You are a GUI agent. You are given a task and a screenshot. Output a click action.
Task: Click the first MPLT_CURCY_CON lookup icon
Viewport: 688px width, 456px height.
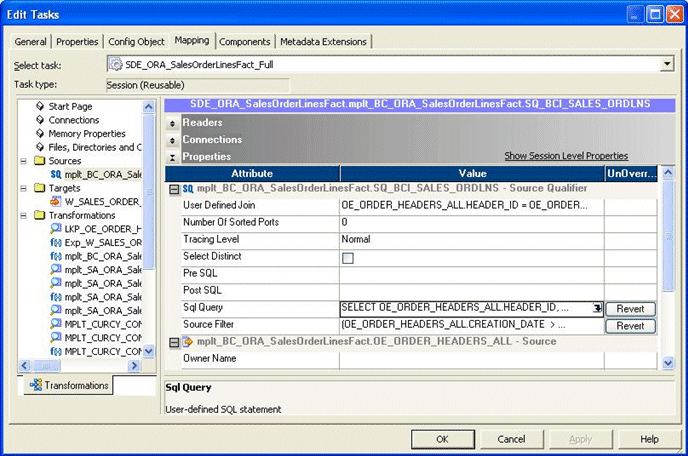coord(56,324)
